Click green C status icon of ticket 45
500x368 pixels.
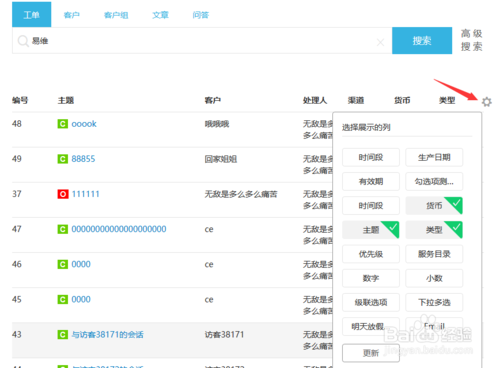click(x=63, y=299)
